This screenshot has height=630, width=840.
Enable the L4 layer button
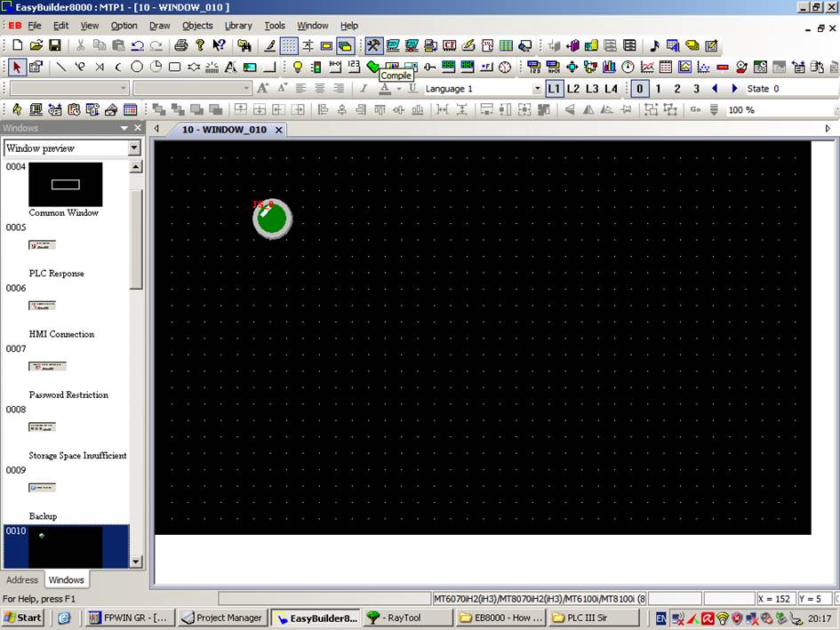612,89
